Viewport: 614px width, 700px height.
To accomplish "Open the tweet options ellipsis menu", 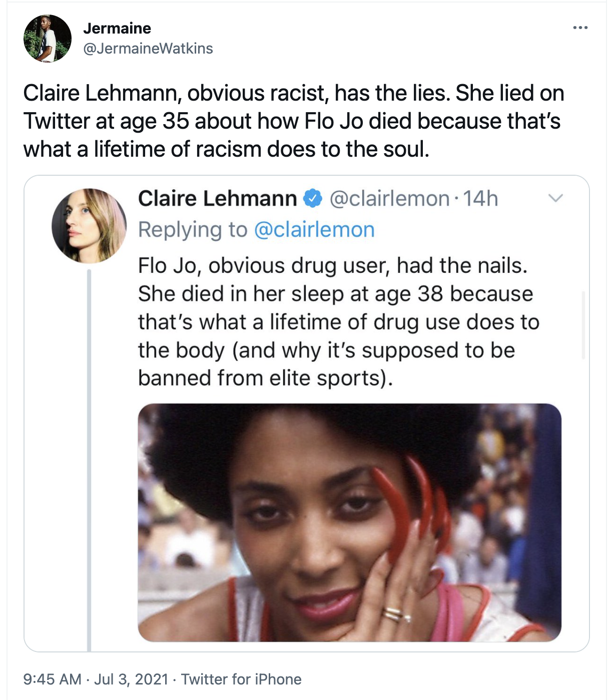I will click(579, 28).
